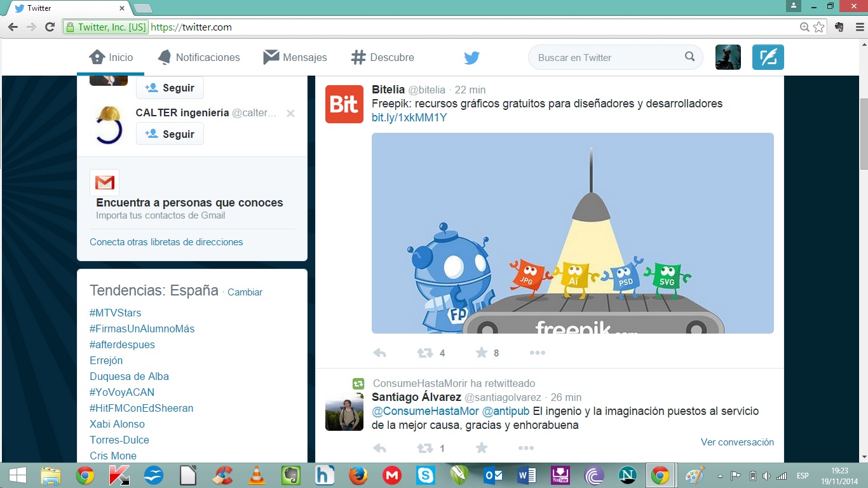Click the center Twitter bird logo
The image size is (868, 488).
[x=471, y=58]
